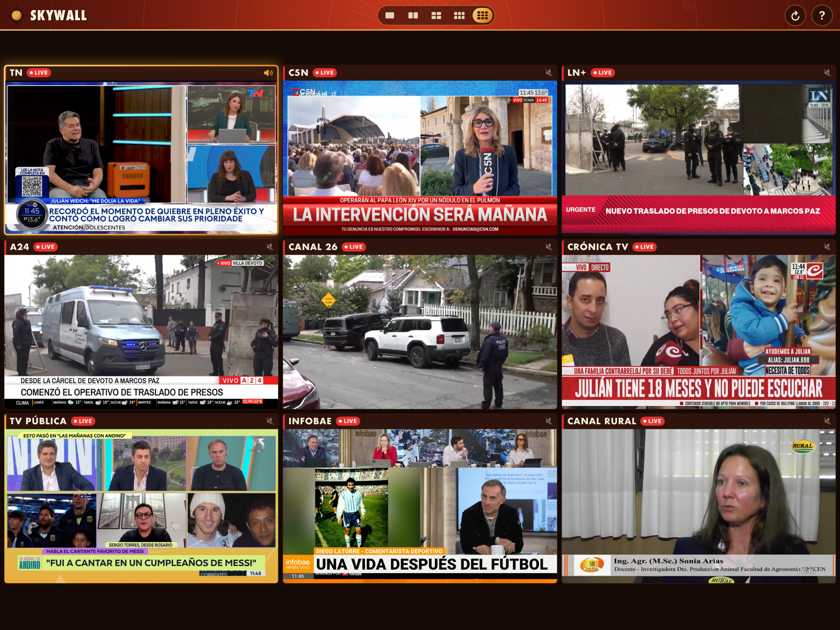Open the CRÓNICA TV live video feed
Screen dimensions: 840x630
[x=699, y=332]
